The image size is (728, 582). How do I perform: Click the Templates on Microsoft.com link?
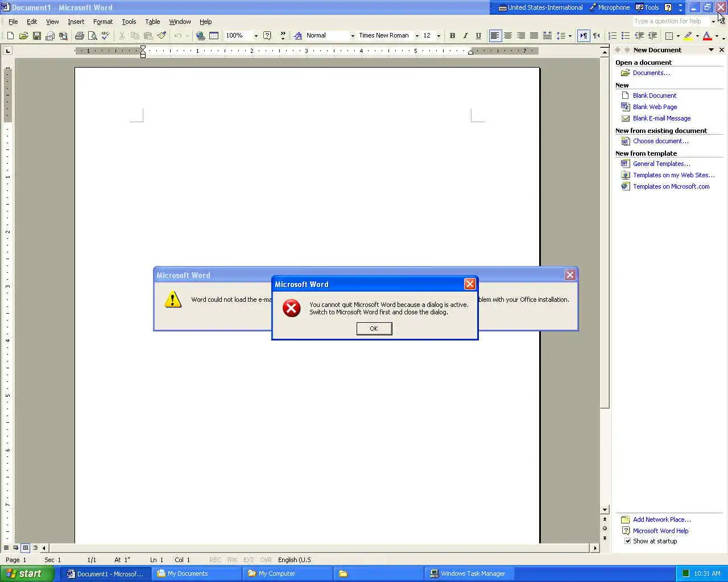[671, 186]
